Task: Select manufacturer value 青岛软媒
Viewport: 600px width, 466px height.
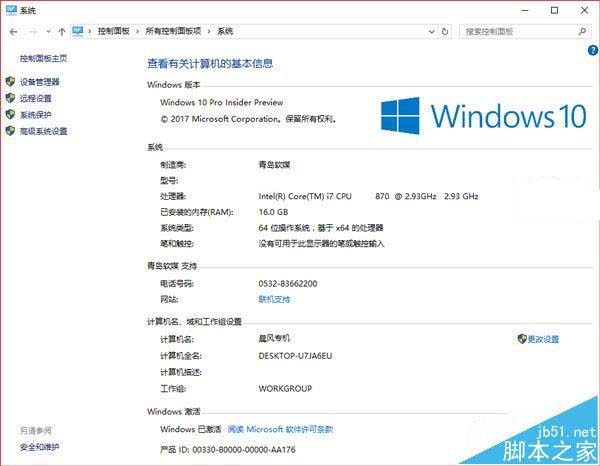Action: 274,165
